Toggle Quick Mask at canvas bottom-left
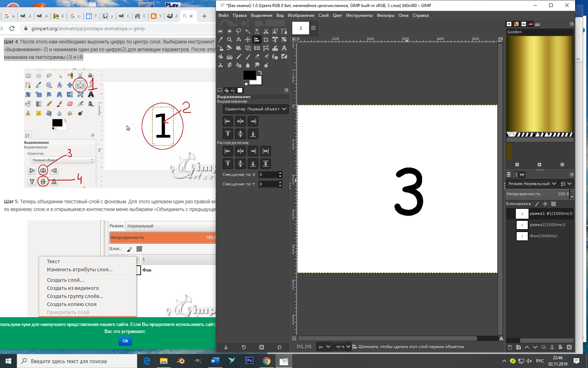This screenshot has height=368, width=588. 294,339
